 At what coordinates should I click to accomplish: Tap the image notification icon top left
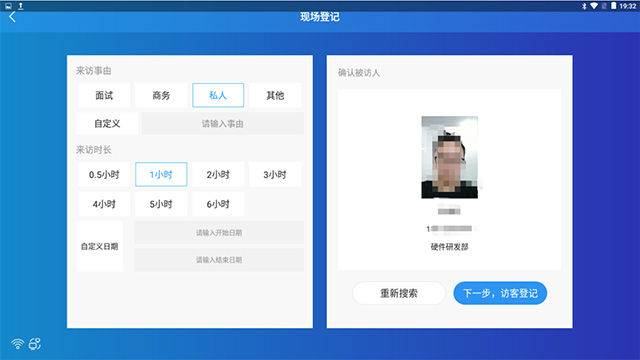pos(8,6)
